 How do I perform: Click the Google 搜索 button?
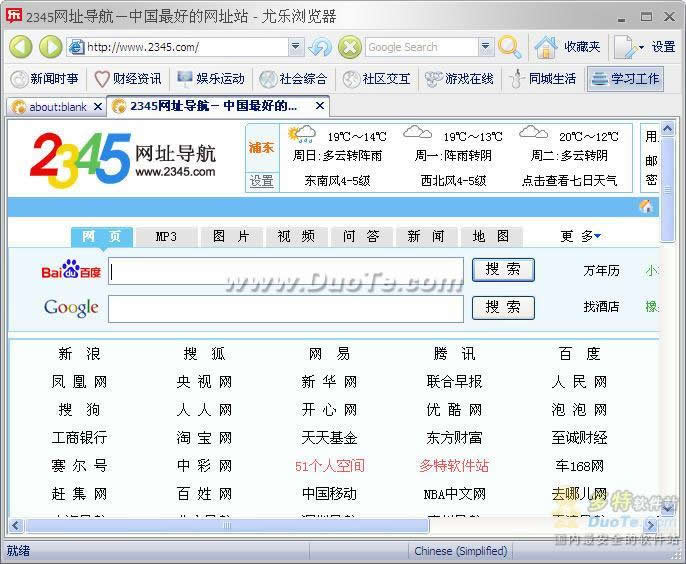click(503, 308)
